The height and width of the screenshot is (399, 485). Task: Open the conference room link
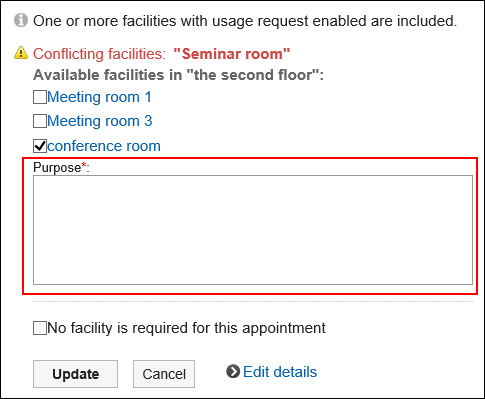pyautogui.click(x=104, y=146)
